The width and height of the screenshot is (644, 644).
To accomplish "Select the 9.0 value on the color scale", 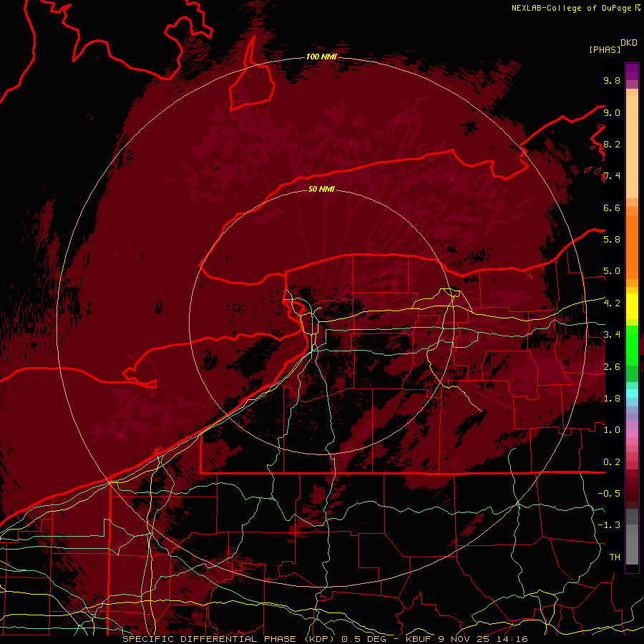I will click(612, 112).
